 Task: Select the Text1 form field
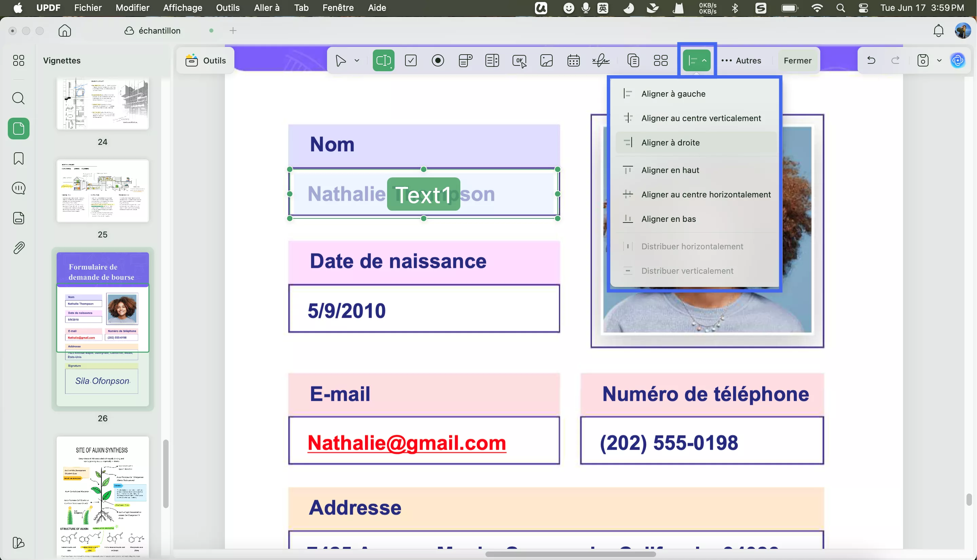(423, 194)
